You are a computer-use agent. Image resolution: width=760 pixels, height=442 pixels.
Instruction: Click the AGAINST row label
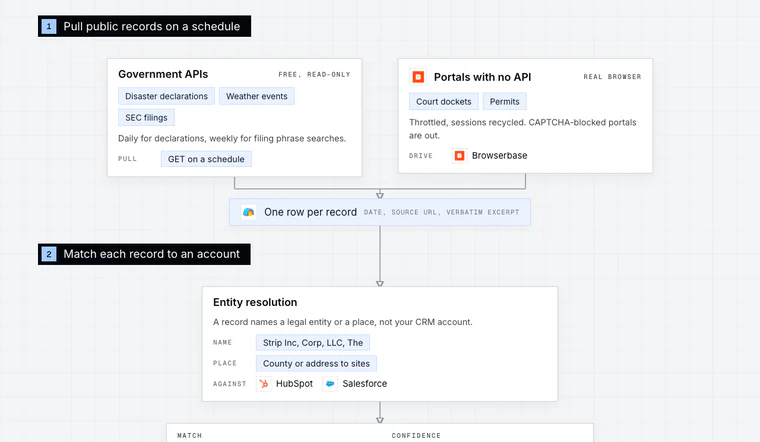coord(230,384)
